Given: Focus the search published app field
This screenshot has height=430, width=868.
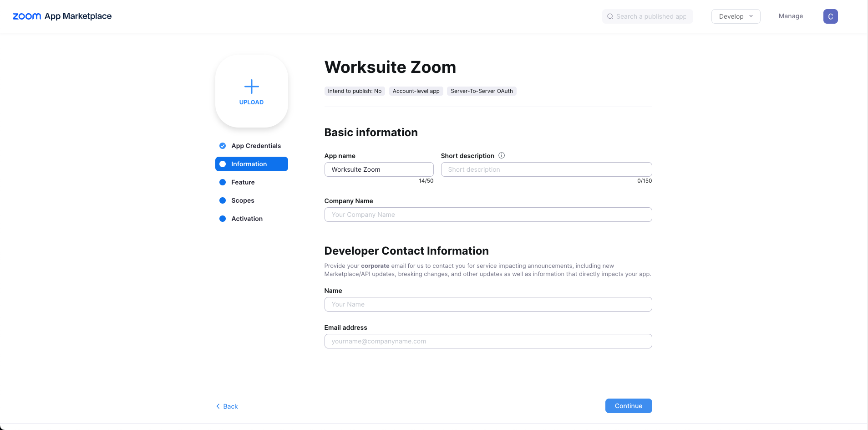Looking at the screenshot, I should click(x=647, y=16).
